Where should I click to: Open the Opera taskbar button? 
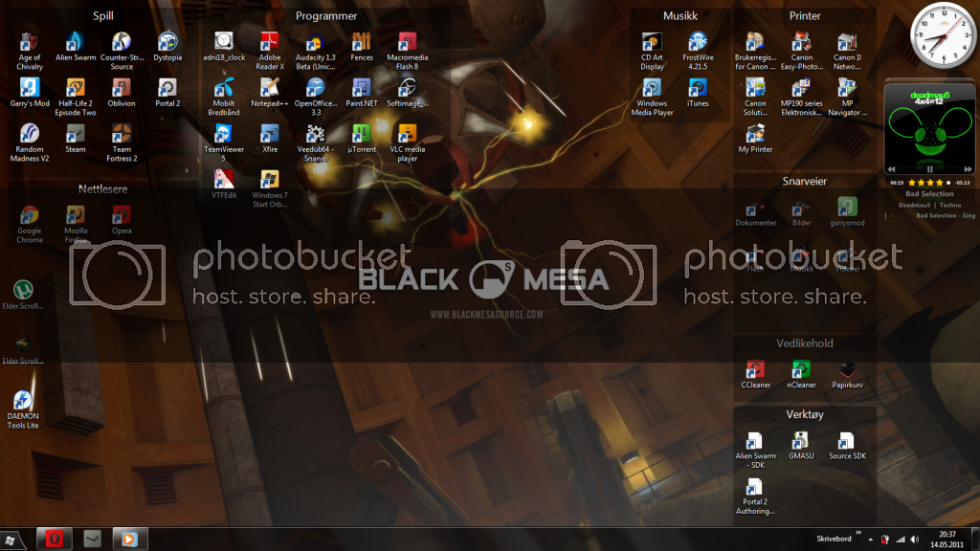[54, 539]
